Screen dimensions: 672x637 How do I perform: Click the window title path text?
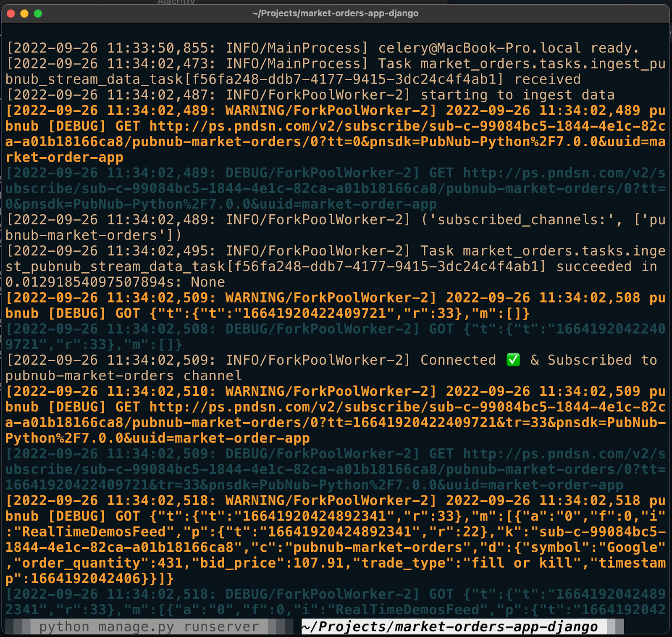click(x=335, y=13)
